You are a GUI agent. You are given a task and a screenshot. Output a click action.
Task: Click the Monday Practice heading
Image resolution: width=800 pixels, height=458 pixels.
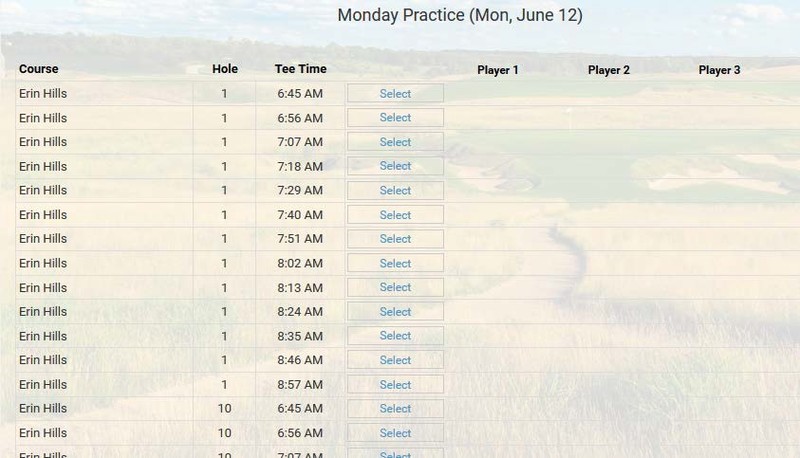460,15
